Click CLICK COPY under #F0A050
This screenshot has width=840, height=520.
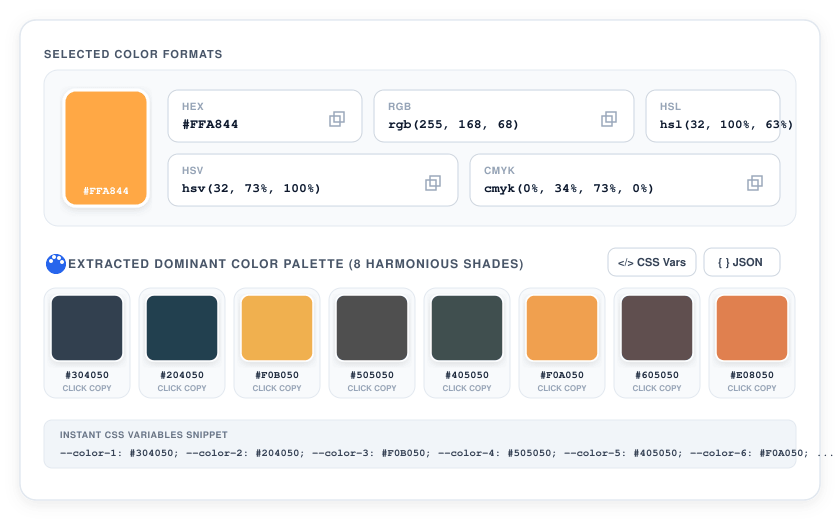(562, 388)
